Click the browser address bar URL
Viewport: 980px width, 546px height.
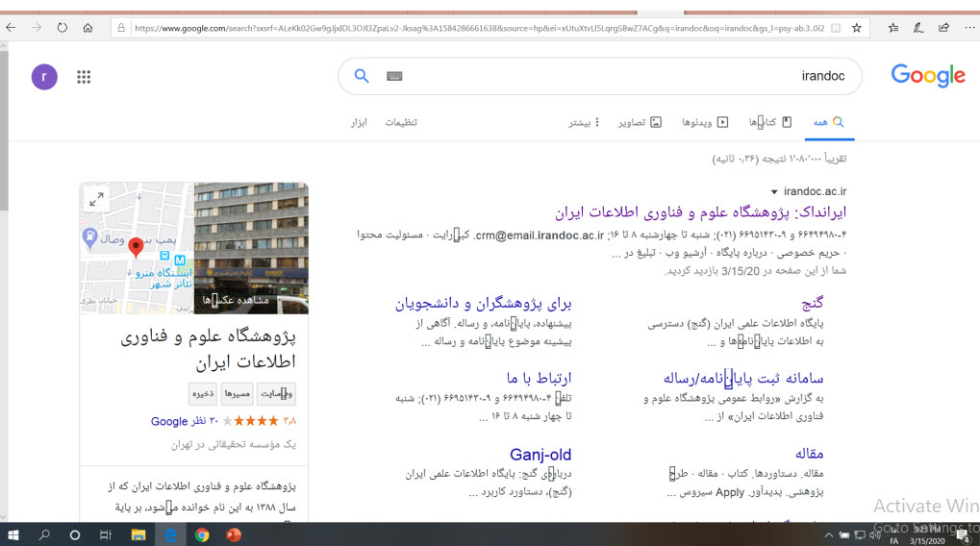point(479,28)
